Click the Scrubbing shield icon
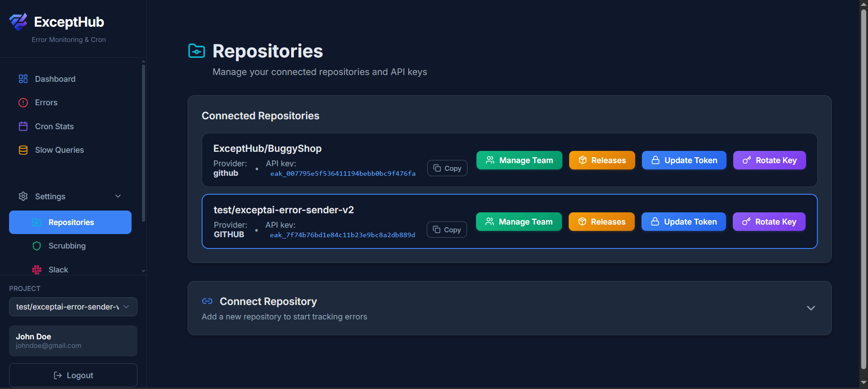Screen dimensions: 868x389 pyautogui.click(x=37, y=246)
